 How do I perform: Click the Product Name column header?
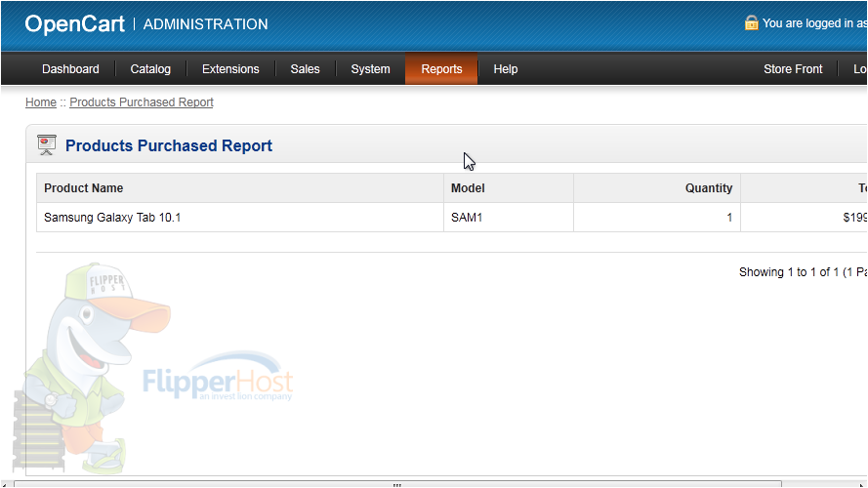239,188
